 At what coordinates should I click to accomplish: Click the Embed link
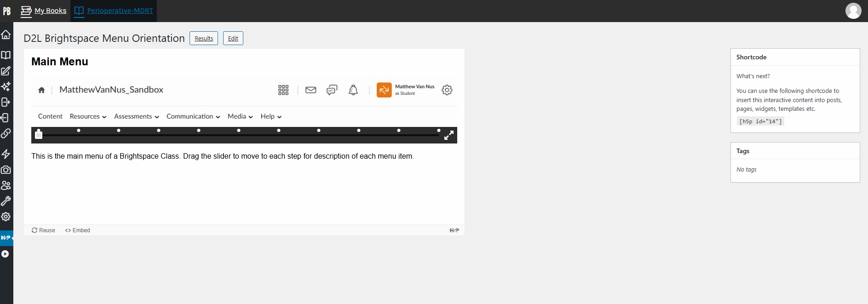[x=77, y=230]
